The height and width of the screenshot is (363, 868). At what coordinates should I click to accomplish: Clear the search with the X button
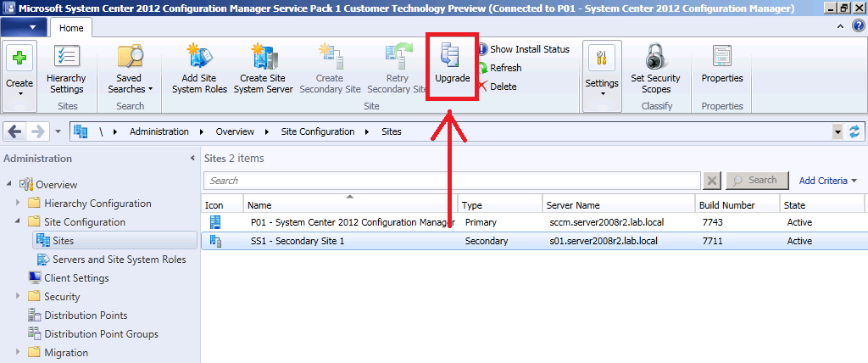(712, 181)
